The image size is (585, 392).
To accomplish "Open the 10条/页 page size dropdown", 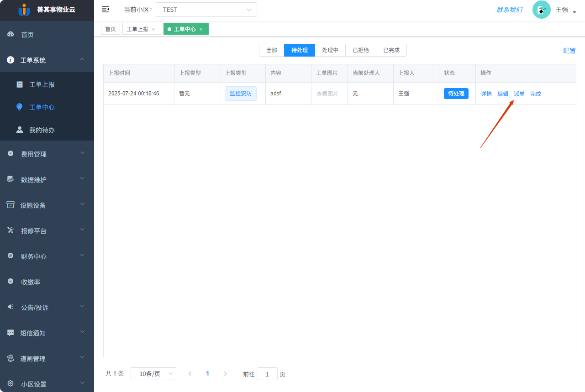I will click(x=153, y=373).
